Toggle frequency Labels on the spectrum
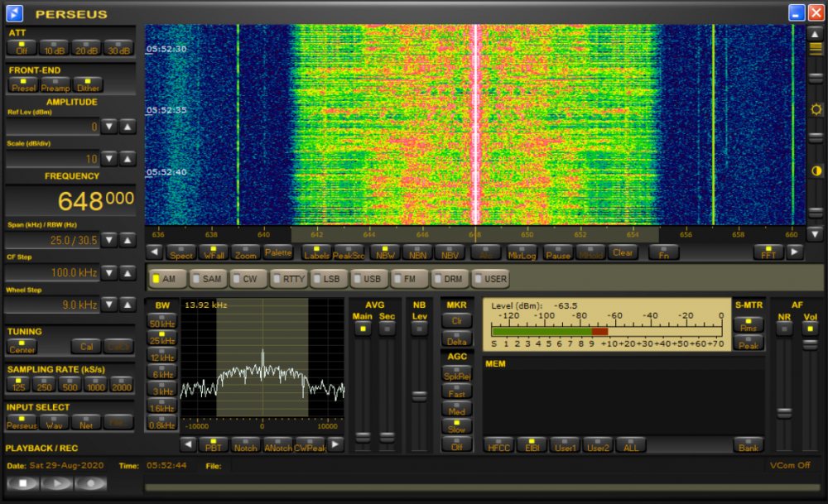The height and width of the screenshot is (504, 828). coord(318,253)
